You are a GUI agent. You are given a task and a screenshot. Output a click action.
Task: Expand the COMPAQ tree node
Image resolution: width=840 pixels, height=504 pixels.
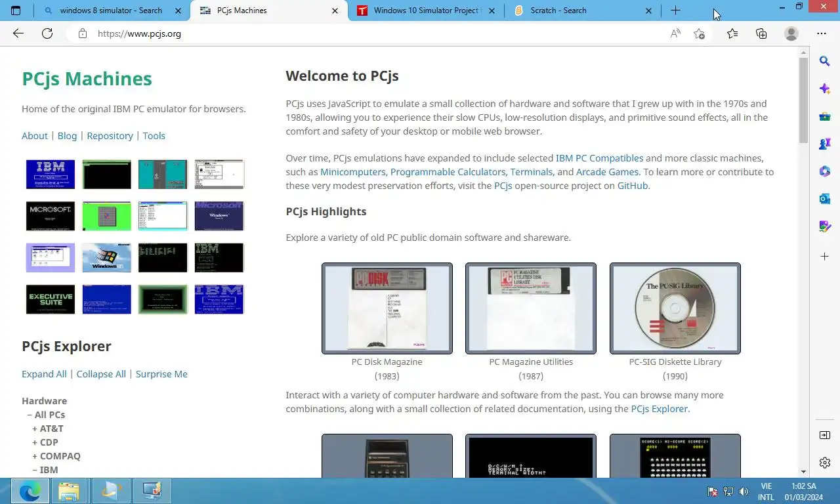[56, 456]
